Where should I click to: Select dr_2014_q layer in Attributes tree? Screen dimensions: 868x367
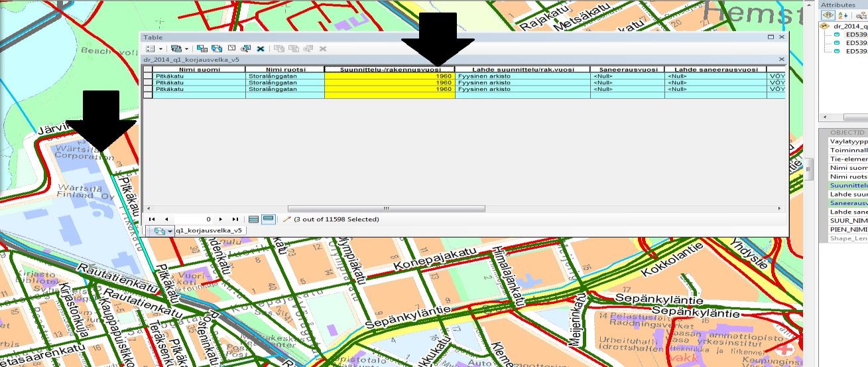click(x=850, y=27)
